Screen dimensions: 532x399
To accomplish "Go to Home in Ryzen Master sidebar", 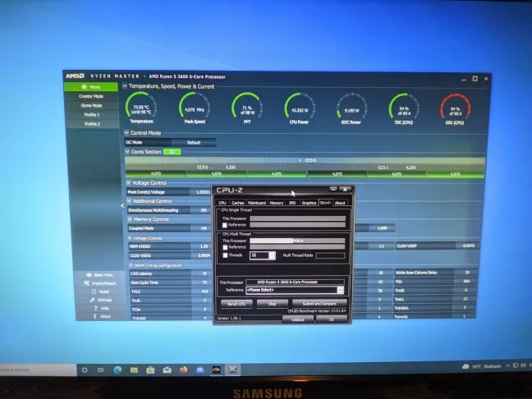I will tap(91, 87).
